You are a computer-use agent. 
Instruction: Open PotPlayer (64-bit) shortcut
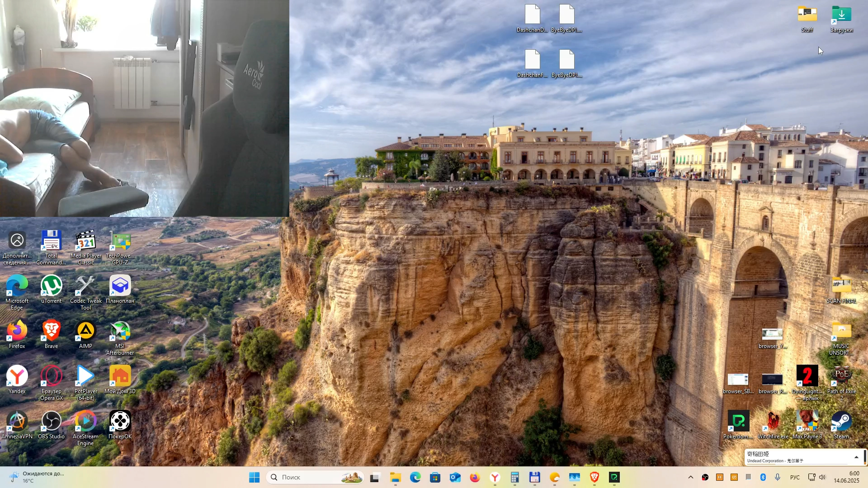(85, 383)
